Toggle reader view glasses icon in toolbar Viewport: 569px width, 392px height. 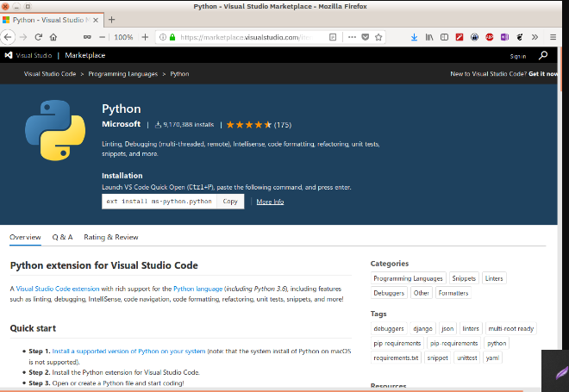click(x=87, y=37)
